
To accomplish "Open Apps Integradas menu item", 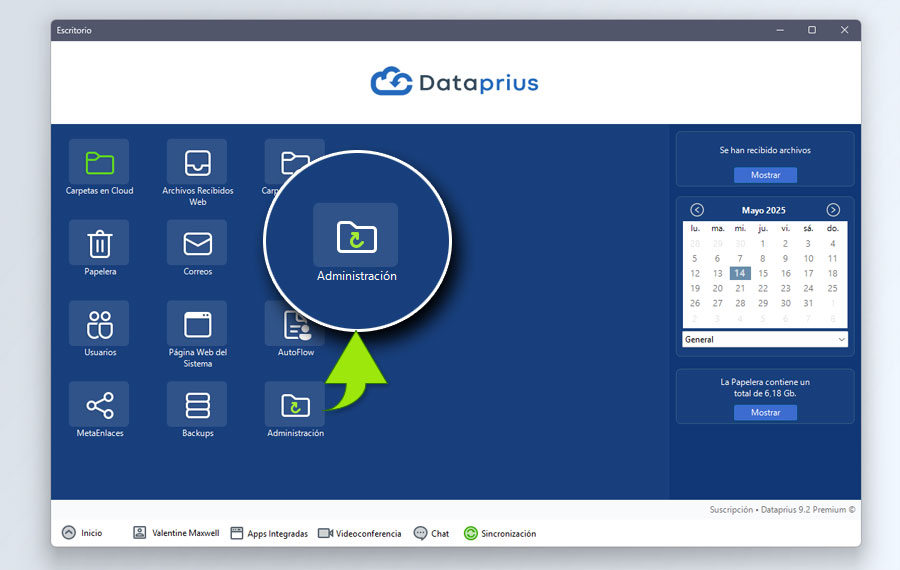I will (x=277, y=534).
